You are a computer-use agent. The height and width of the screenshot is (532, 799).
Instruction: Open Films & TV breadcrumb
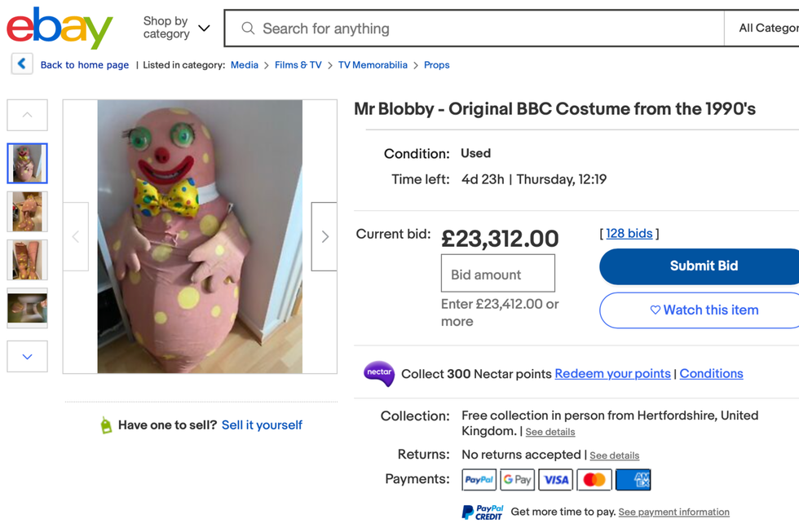coord(298,65)
